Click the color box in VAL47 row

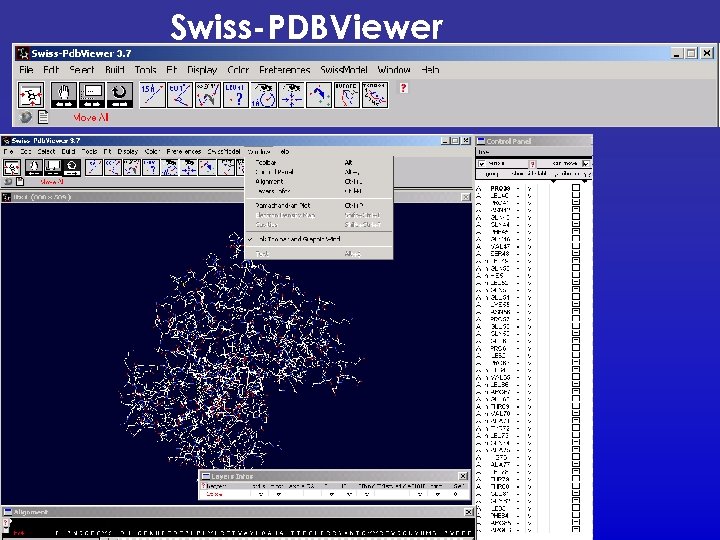(x=576, y=247)
